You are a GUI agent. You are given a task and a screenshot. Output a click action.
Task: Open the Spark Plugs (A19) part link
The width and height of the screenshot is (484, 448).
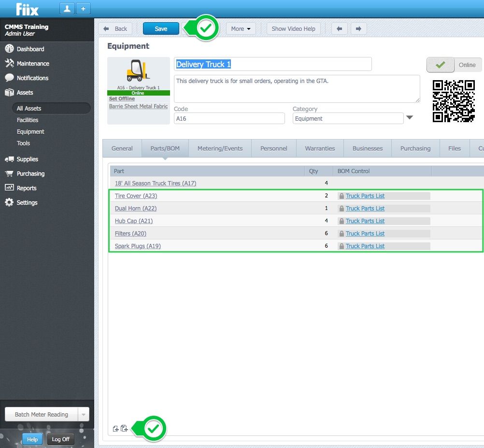(x=138, y=246)
